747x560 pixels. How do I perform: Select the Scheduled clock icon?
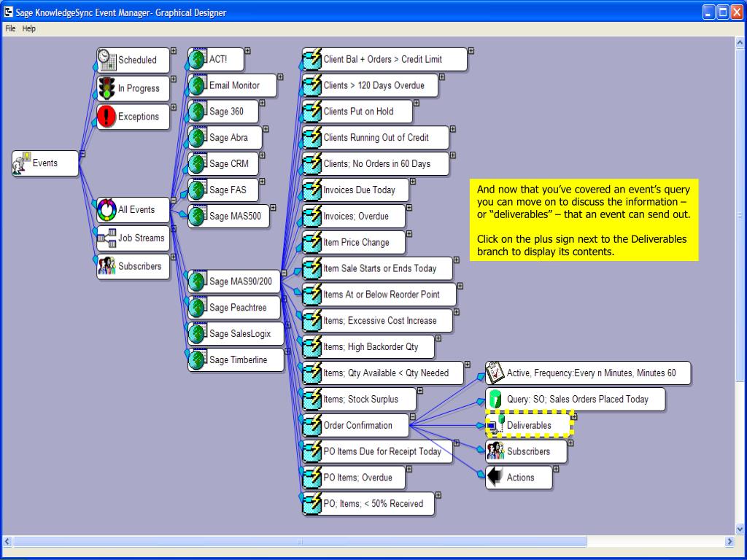click(x=107, y=60)
